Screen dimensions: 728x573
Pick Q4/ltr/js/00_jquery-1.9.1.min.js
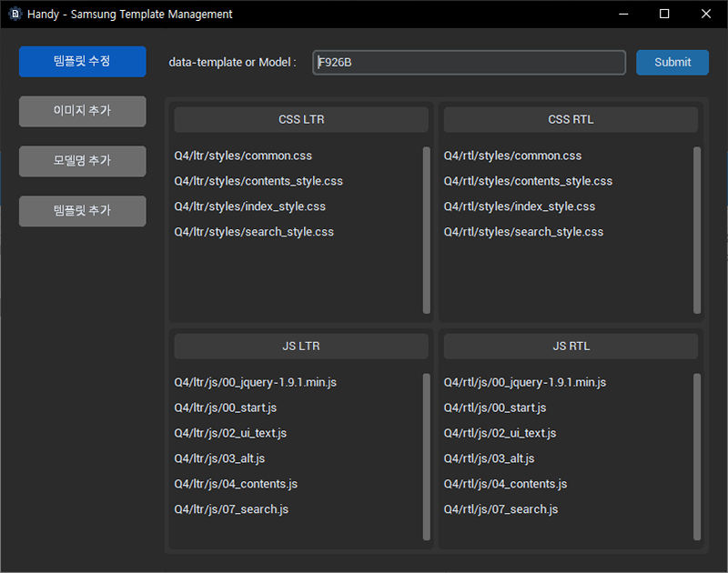(x=255, y=382)
